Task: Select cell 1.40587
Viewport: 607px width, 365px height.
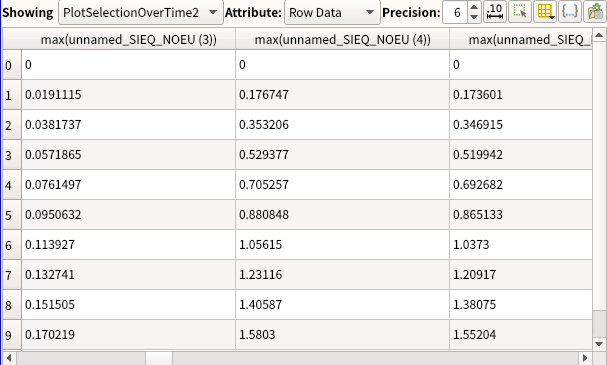Action: click(342, 305)
